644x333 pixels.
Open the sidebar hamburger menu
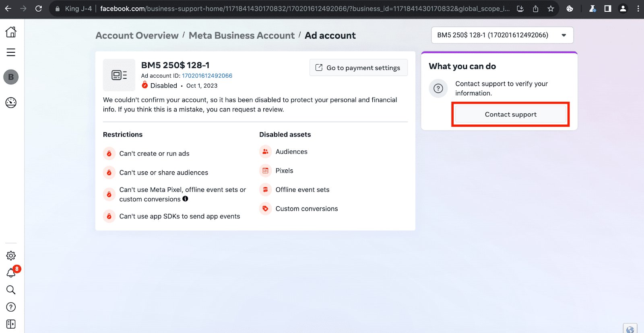point(11,52)
